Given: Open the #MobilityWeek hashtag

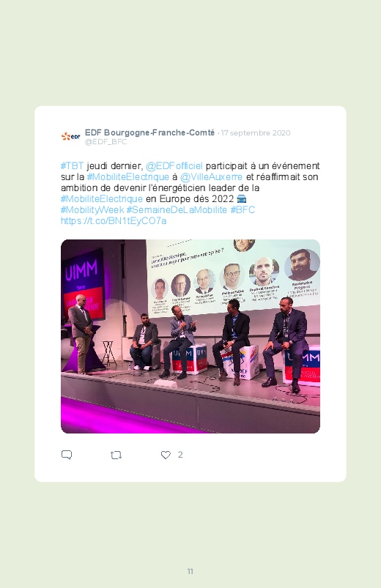Looking at the screenshot, I should (x=92, y=209).
